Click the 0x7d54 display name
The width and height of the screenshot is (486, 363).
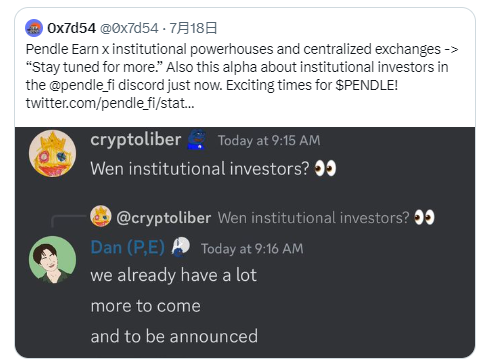pyautogui.click(x=71, y=28)
